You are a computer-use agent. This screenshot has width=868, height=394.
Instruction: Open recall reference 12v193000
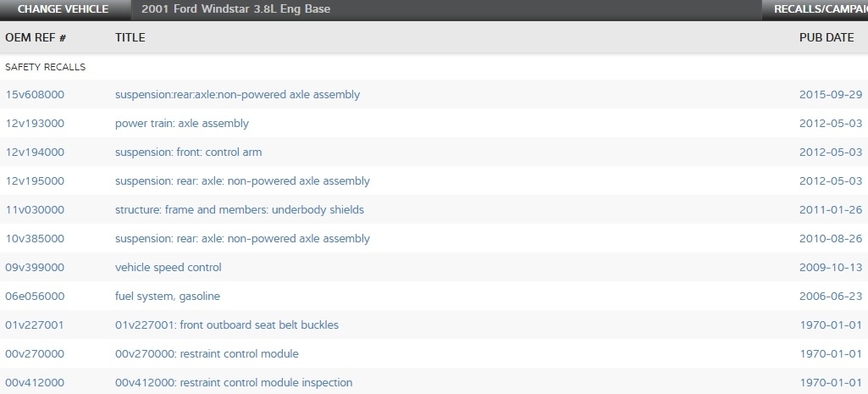[x=35, y=124]
